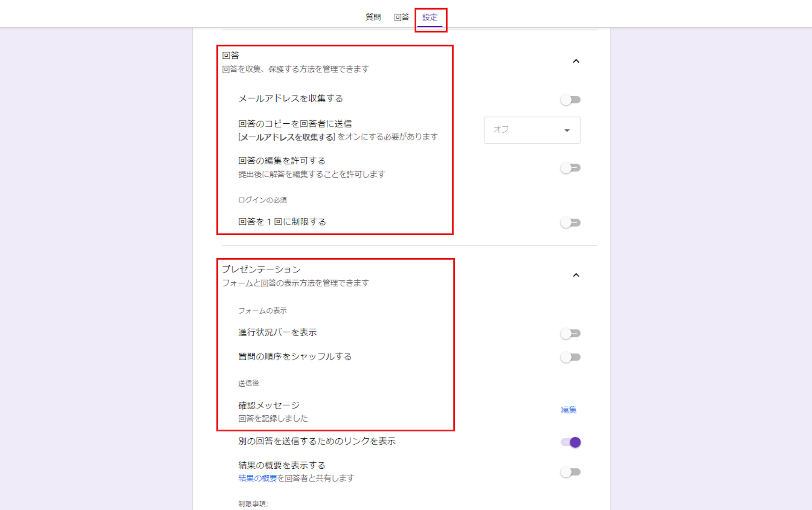Disable 別の回答を送信するためのリンクを表示 toggle
812x510 pixels.
(571, 442)
